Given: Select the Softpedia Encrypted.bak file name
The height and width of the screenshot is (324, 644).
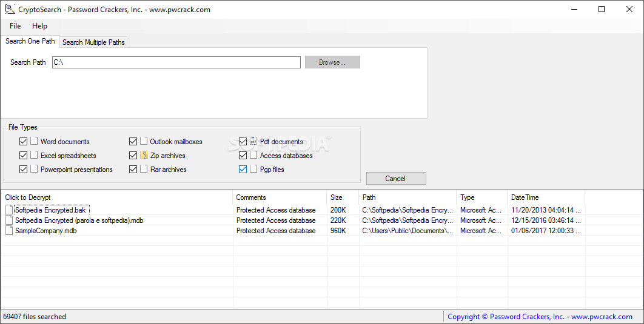Looking at the screenshot, I should pos(50,210).
